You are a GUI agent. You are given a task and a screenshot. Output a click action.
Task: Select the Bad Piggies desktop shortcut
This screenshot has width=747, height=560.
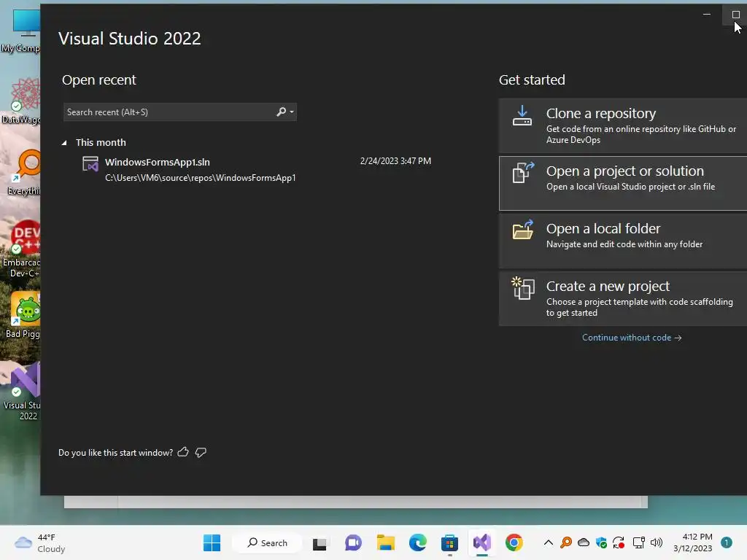(x=23, y=315)
